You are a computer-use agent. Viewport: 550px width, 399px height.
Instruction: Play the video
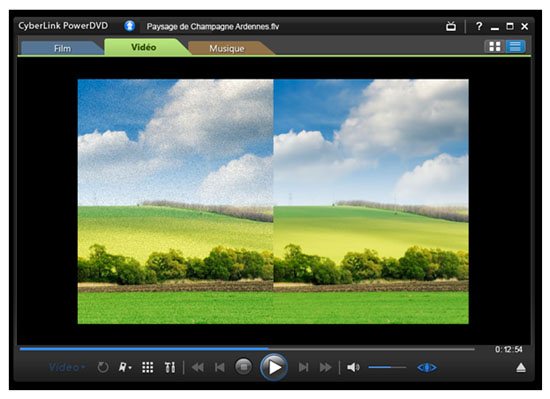[274, 367]
